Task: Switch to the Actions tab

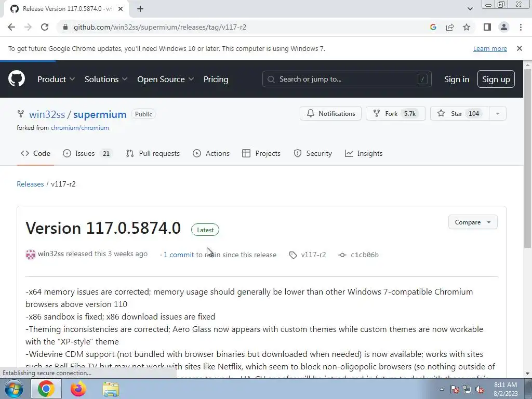Action: tap(211, 153)
